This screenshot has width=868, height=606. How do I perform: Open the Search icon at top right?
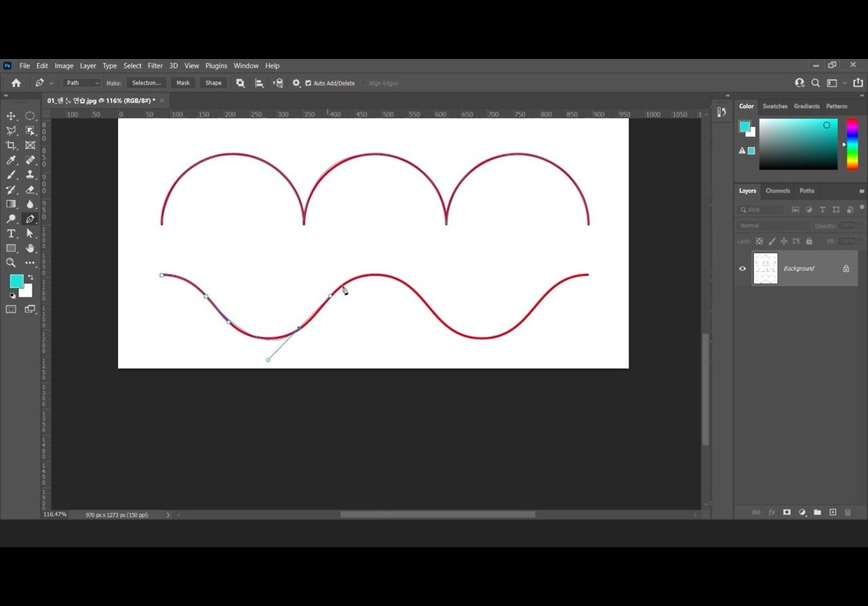[816, 83]
